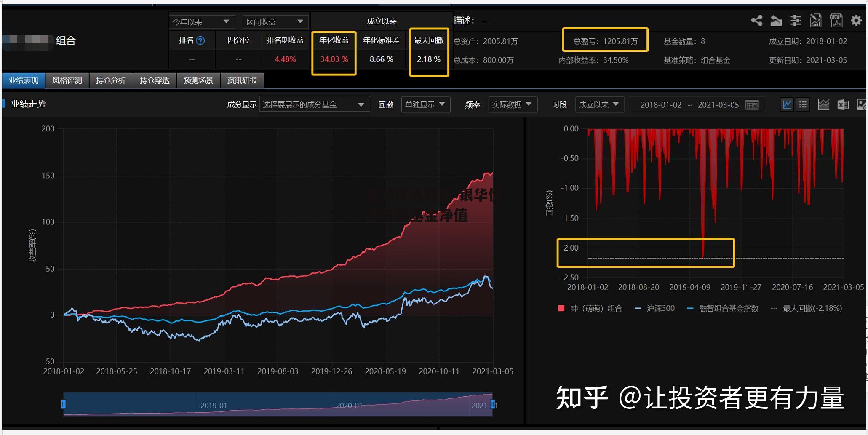This screenshot has width=868, height=435.
Task: Open 选择要展示的成分基金 dropdown
Action: tap(314, 104)
